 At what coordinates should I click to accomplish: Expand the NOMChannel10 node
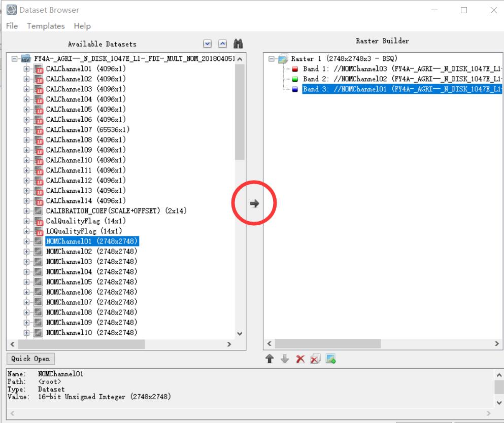pos(26,333)
